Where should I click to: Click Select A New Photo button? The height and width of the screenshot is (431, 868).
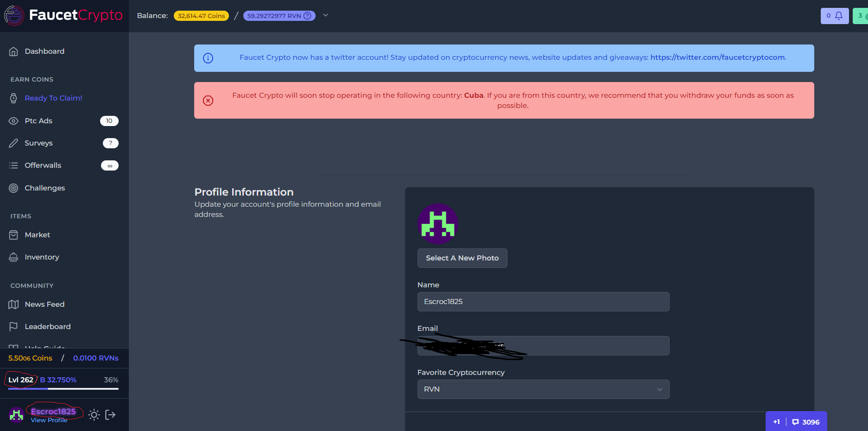[x=462, y=258]
